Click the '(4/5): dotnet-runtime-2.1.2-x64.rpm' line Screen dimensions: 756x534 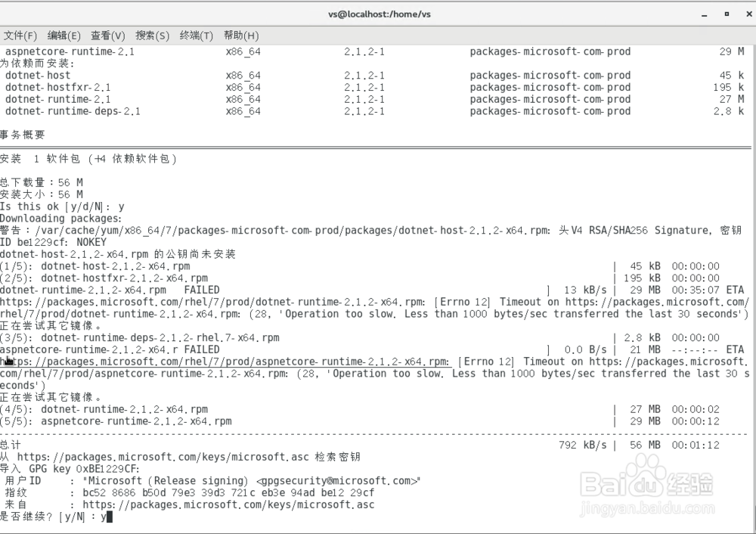[104, 409]
